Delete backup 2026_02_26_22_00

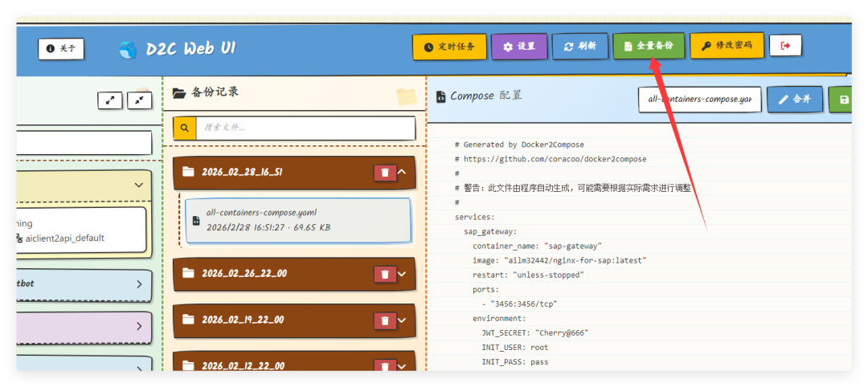tap(385, 274)
